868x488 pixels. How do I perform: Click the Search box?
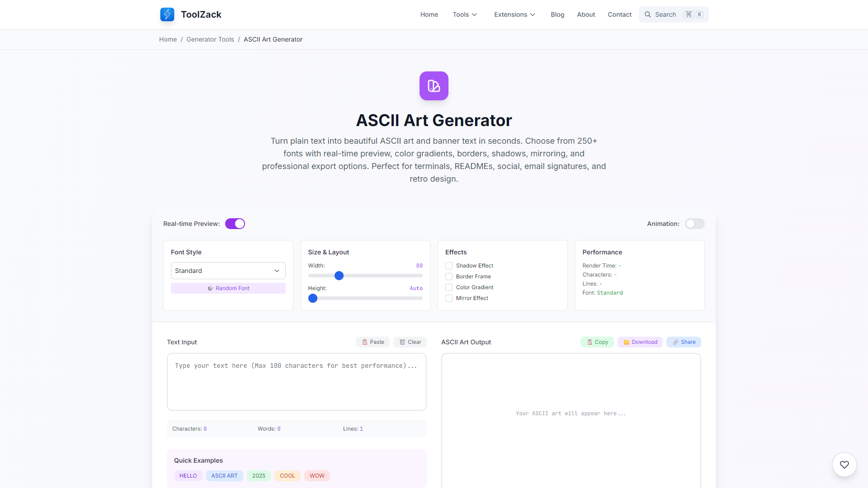pos(674,14)
